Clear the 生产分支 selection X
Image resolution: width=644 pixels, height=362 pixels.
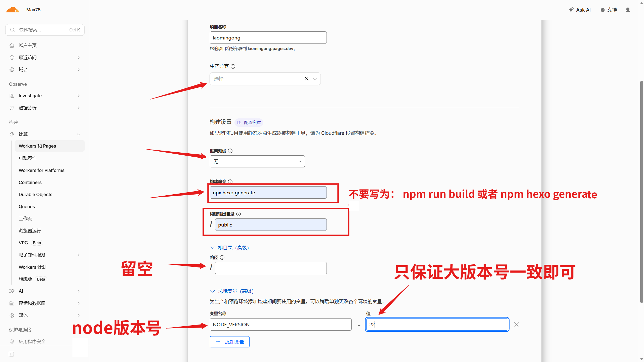tap(307, 79)
